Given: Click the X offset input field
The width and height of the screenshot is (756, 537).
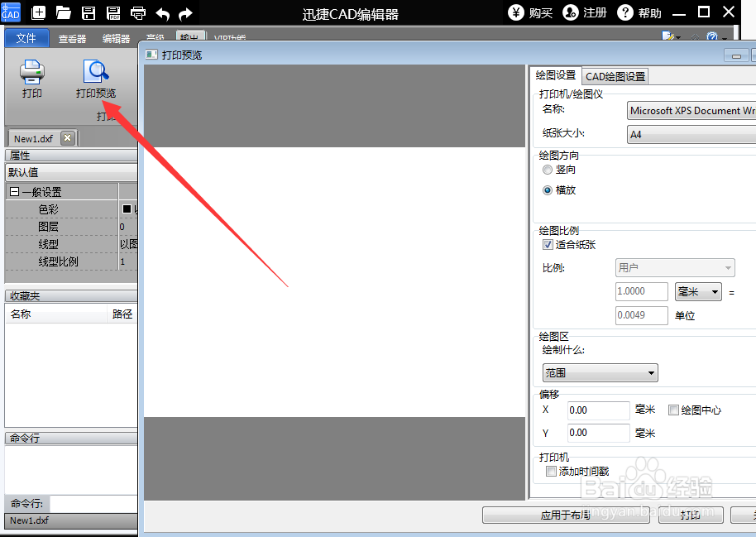Looking at the screenshot, I should coord(598,410).
